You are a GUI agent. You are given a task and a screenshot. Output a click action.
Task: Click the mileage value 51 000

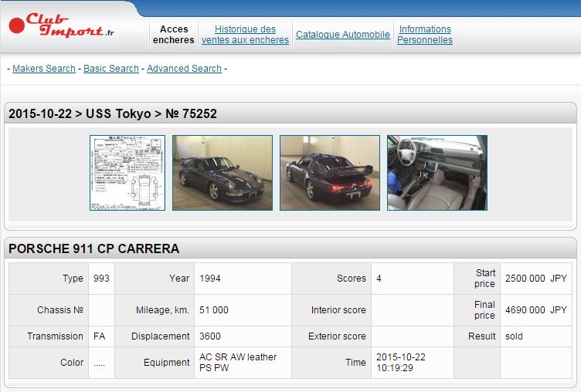tap(214, 310)
